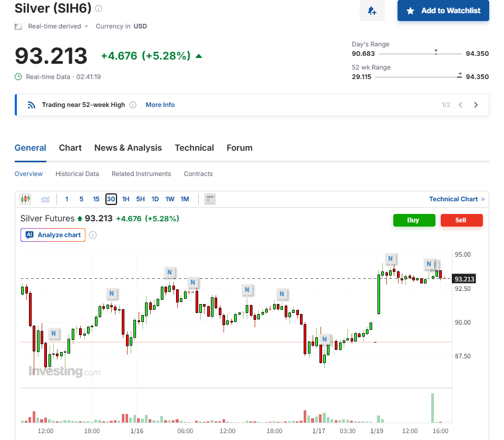
Task: Click the up arrow next to +4.676 (+5.28%)
Action: 199,56
